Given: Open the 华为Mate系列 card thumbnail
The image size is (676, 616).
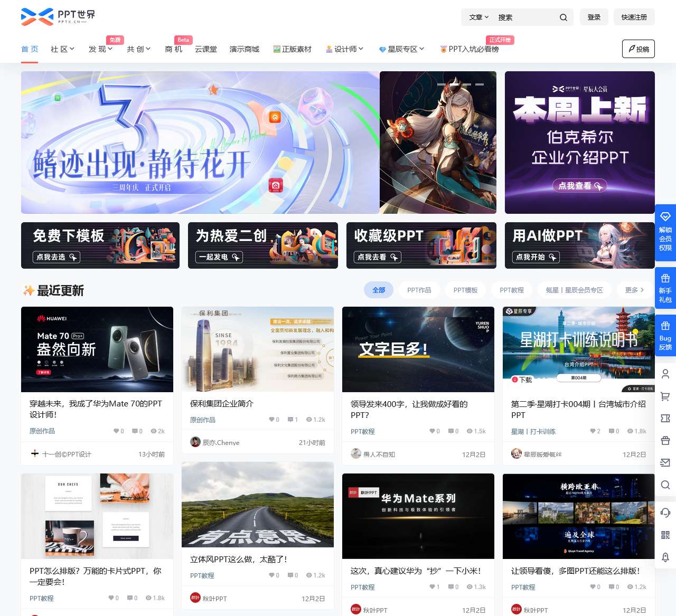Looking at the screenshot, I should [418, 516].
